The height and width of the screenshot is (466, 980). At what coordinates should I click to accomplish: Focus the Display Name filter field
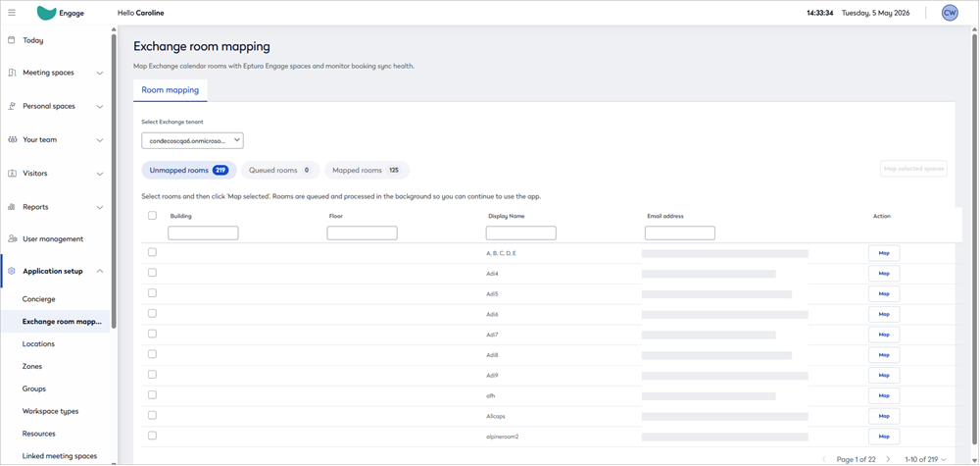(x=521, y=233)
